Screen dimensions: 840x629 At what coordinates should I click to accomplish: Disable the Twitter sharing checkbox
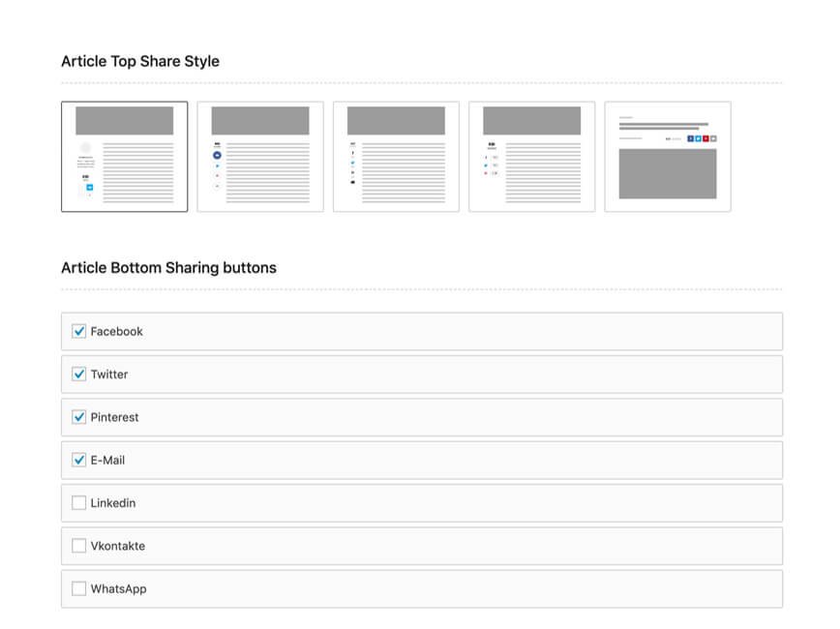[78, 374]
